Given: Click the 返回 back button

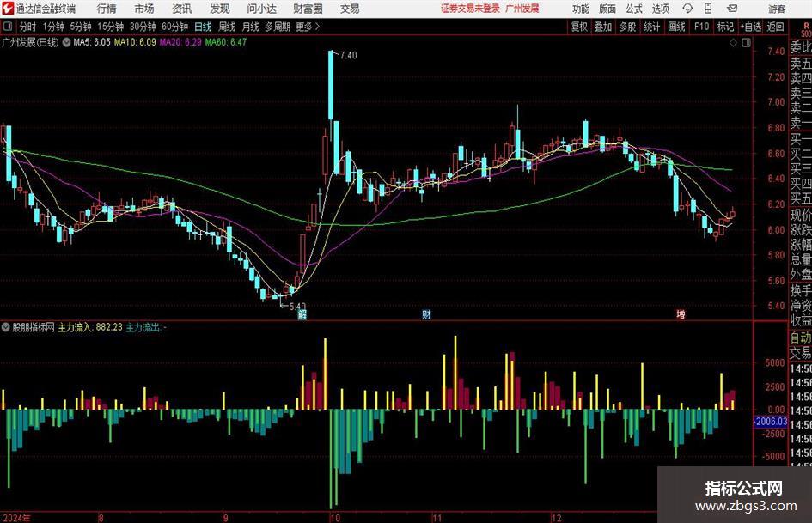Looking at the screenshot, I should pos(775,27).
